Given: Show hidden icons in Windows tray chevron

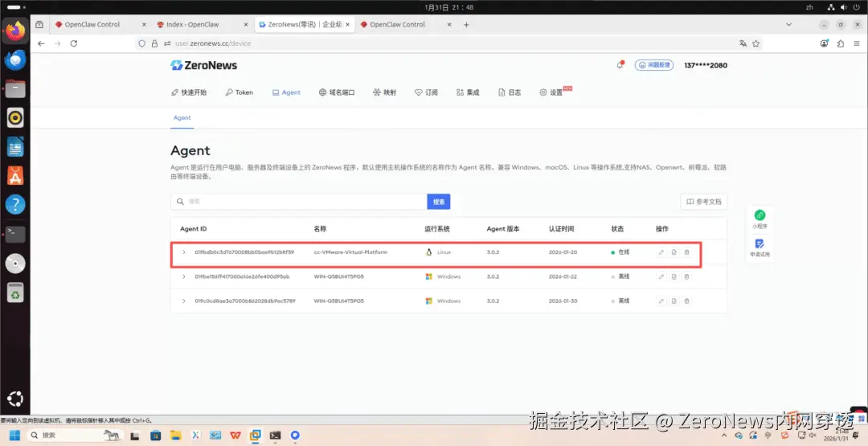Looking at the screenshot, I should (724, 436).
